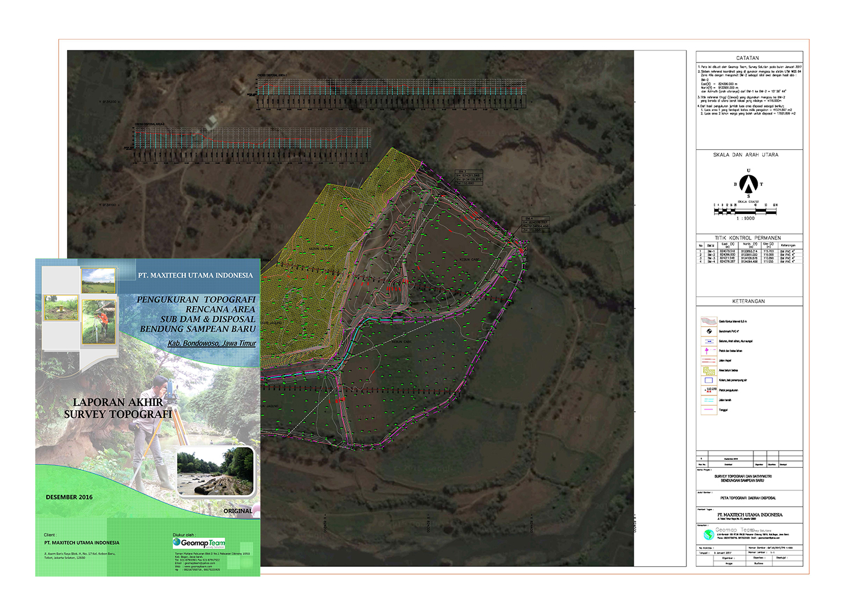Click the KETERANGAN legend heading
Viewport: 868px width, 613px height.
(748, 301)
